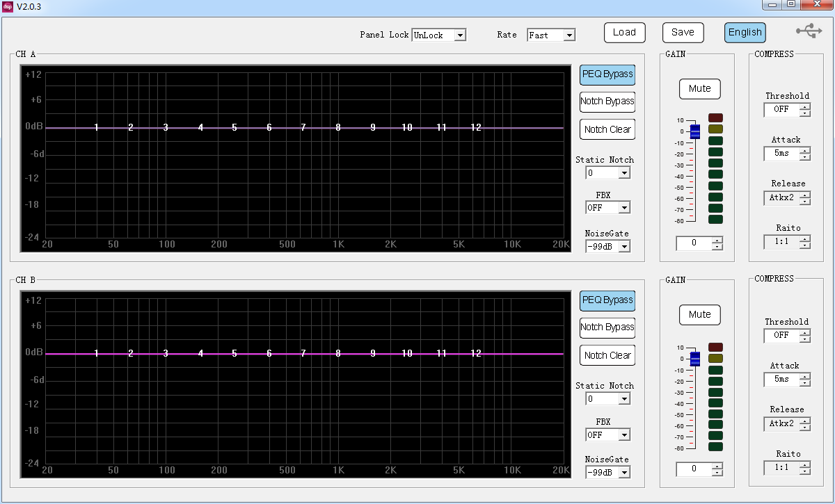This screenshot has height=504, width=835.
Task: Click the CH B gain value field
Action: click(x=694, y=469)
